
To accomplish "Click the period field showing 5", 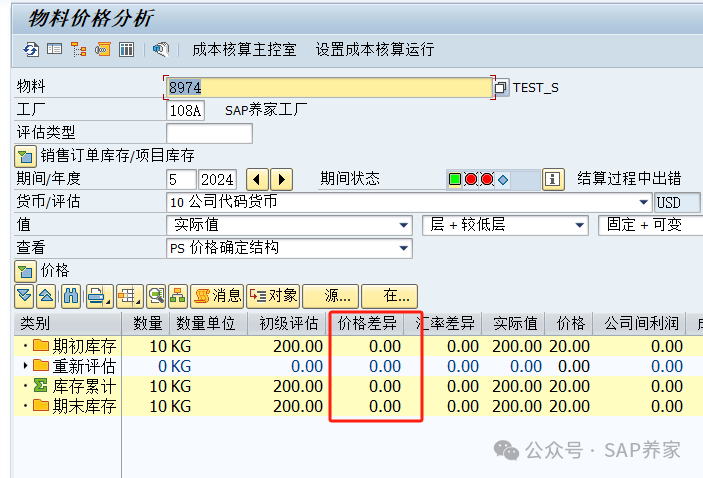I will (x=181, y=180).
